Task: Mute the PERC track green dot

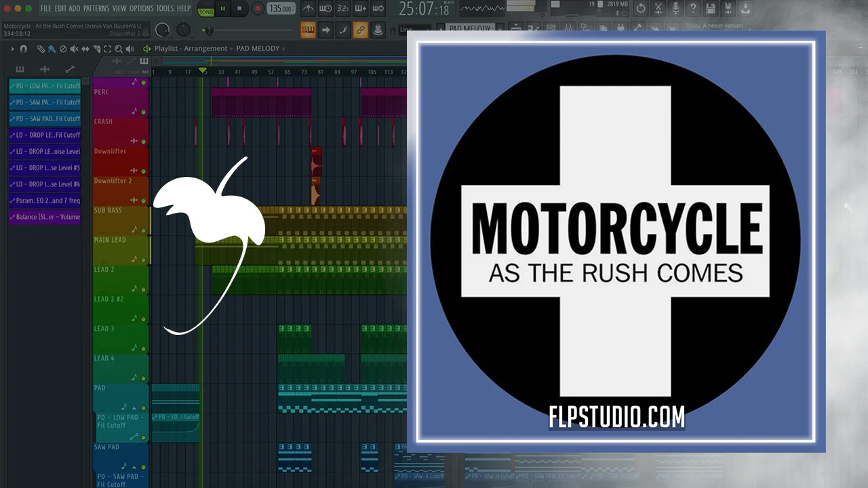Action: (x=143, y=112)
